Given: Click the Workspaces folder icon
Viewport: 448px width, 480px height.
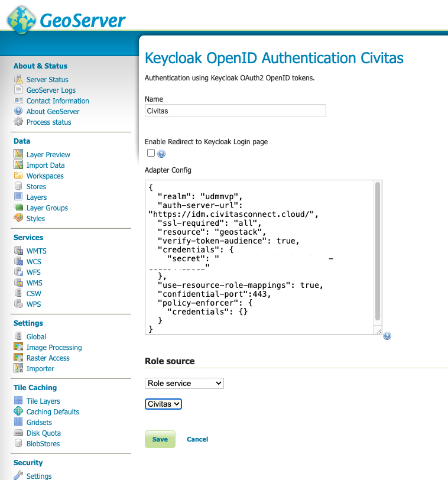Looking at the screenshot, I should (18, 176).
